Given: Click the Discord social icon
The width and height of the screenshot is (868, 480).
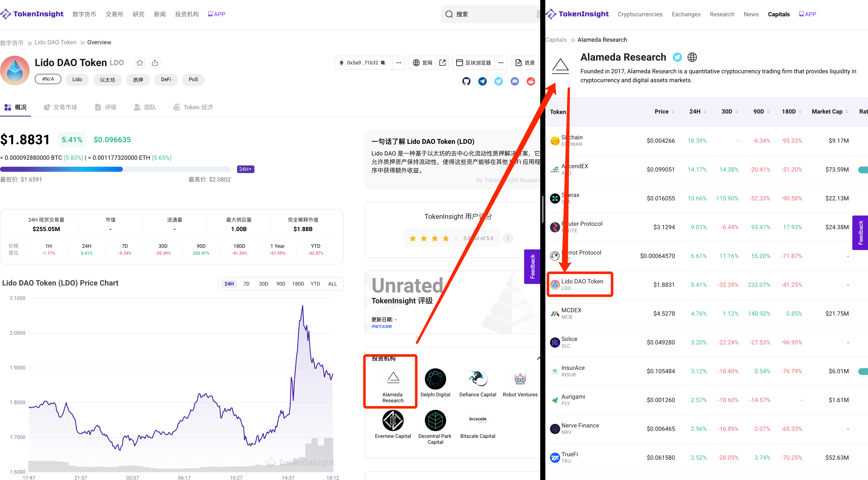Looking at the screenshot, I should click(515, 81).
